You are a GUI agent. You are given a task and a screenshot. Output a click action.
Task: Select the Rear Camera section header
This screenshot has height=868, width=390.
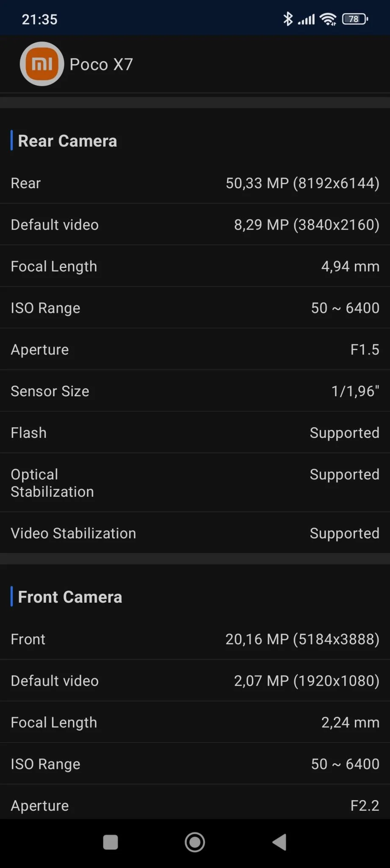(x=67, y=141)
